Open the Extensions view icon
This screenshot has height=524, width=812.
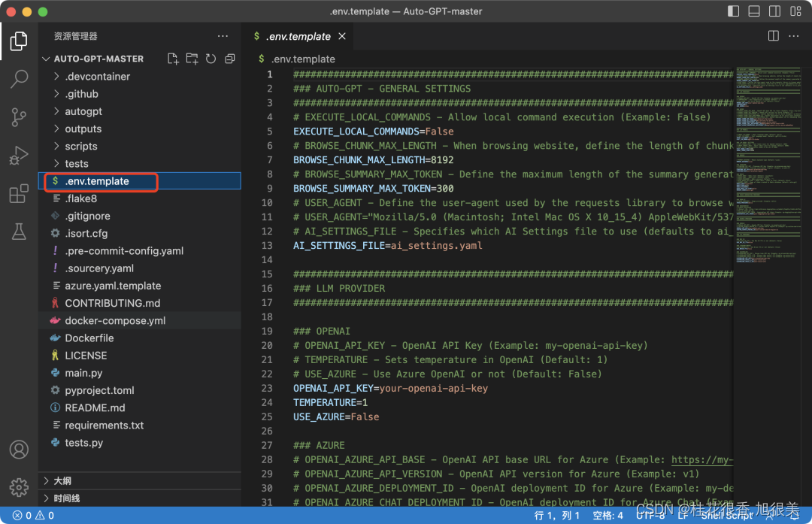[19, 194]
